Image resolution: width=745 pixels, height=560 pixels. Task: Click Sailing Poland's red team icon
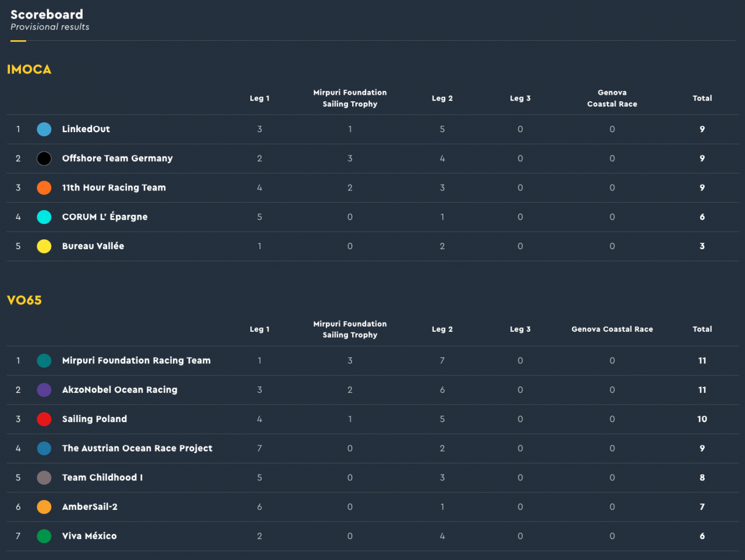tap(44, 419)
